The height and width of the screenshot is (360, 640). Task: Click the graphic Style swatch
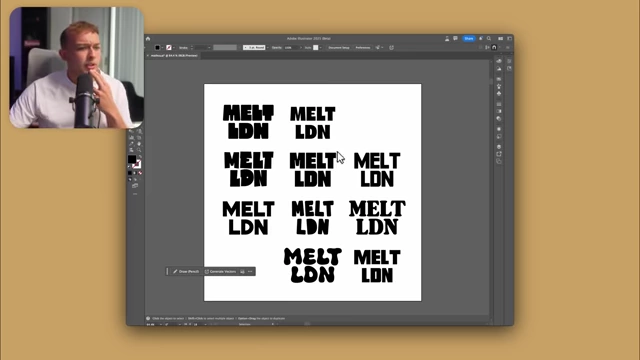point(316,48)
